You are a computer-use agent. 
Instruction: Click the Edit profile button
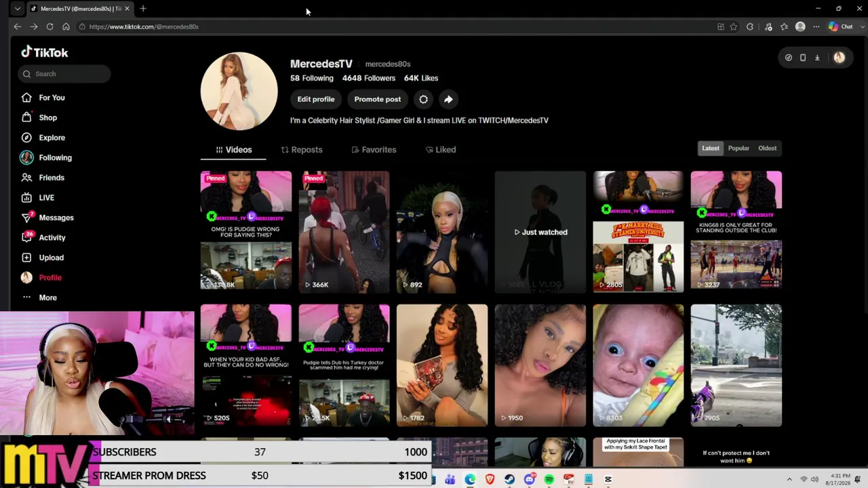316,99
